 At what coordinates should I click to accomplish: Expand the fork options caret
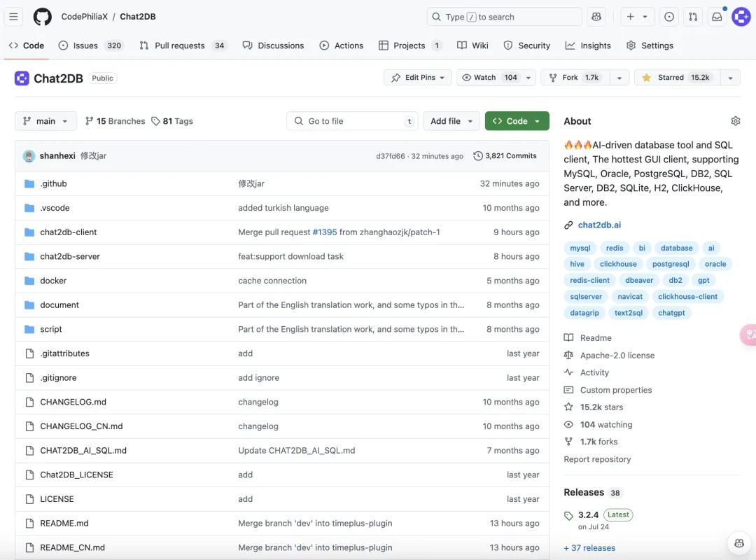coord(619,78)
